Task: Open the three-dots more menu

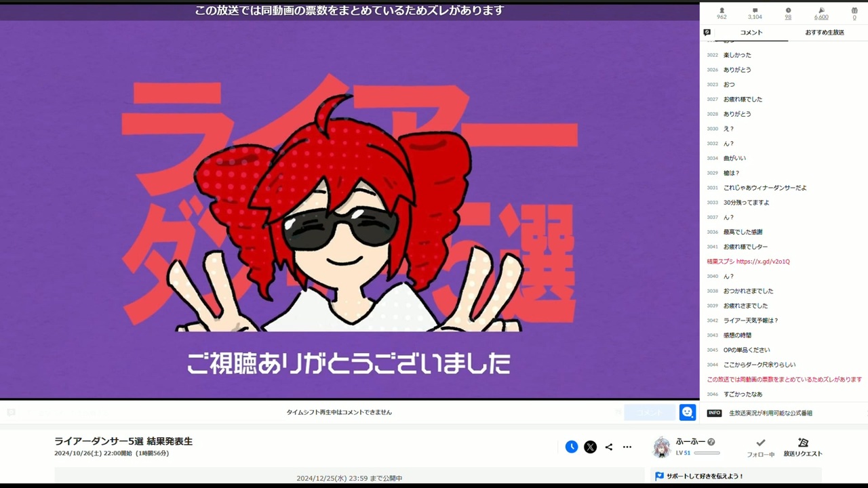Action: (627, 447)
